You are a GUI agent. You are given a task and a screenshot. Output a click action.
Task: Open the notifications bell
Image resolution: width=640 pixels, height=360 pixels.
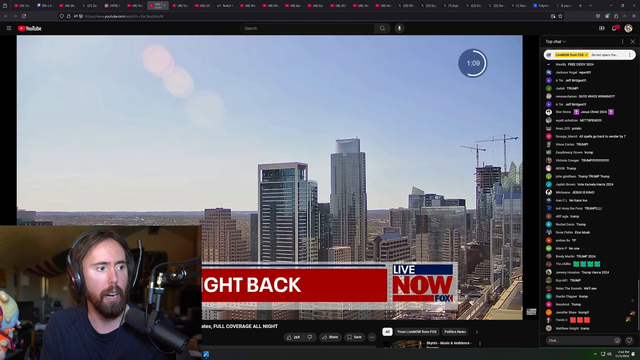pos(615,28)
